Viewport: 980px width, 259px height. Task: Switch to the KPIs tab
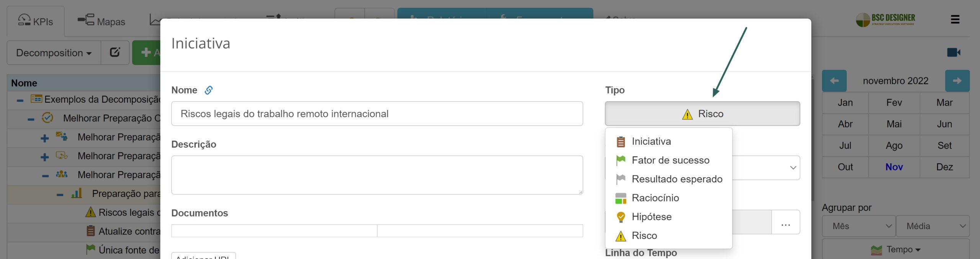[36, 21]
